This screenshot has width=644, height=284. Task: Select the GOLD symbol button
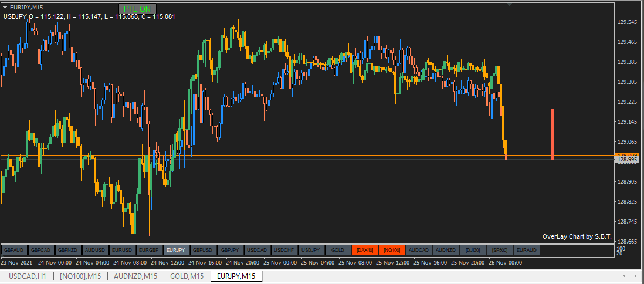(x=338, y=250)
